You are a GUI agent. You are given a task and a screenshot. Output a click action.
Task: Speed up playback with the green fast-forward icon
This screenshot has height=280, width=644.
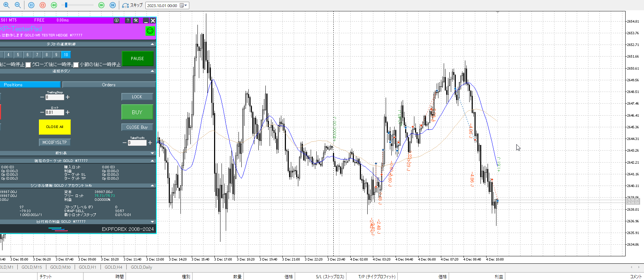point(101,5)
